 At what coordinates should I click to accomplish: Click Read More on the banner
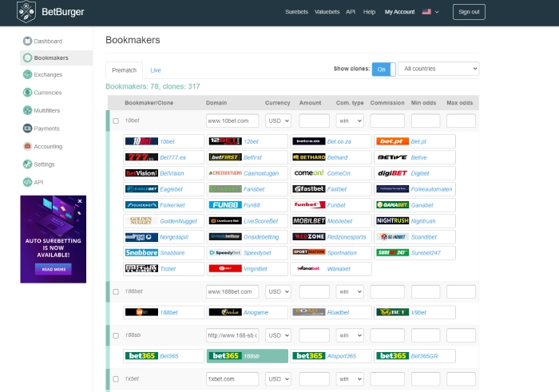[54, 269]
